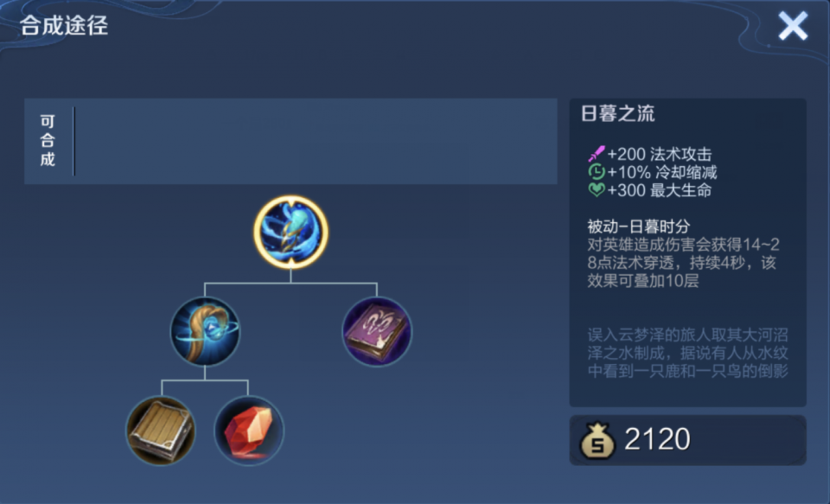Tap the 可合成 label

tap(48, 140)
